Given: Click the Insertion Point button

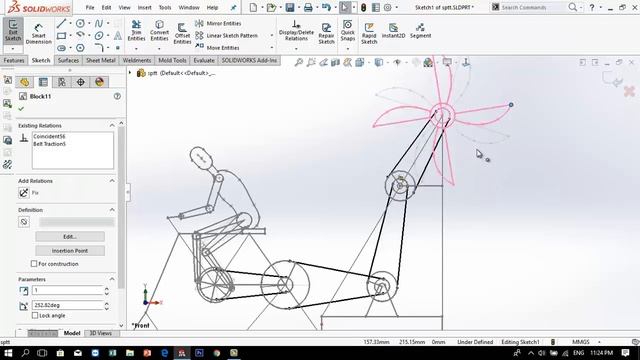Looking at the screenshot, I should coord(70,251).
